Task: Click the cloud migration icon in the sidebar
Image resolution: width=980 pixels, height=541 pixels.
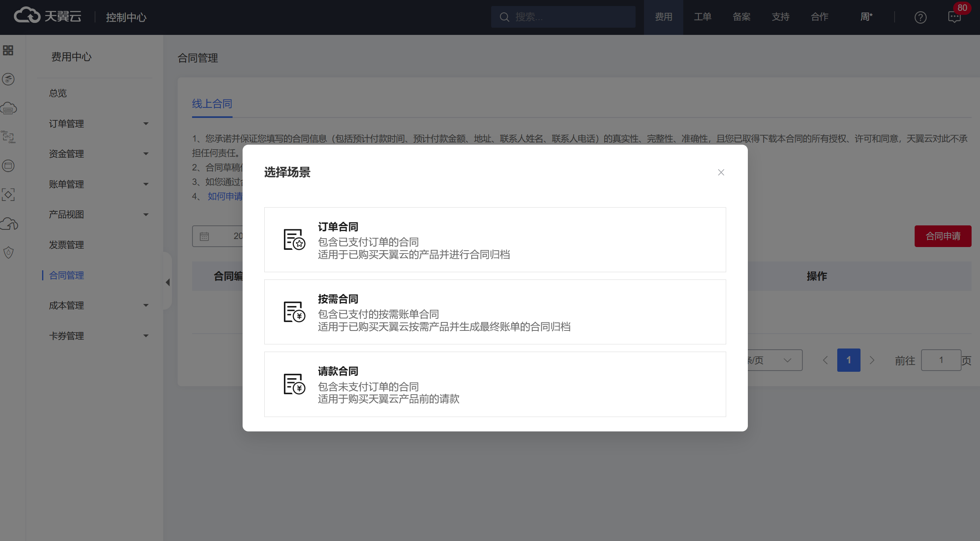Action: (x=9, y=224)
